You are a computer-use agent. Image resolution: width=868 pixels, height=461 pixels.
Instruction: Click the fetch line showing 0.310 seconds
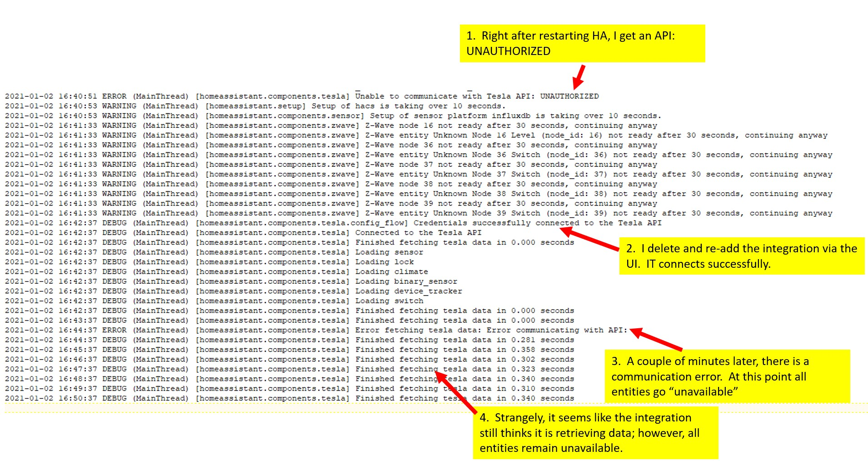[x=289, y=389]
